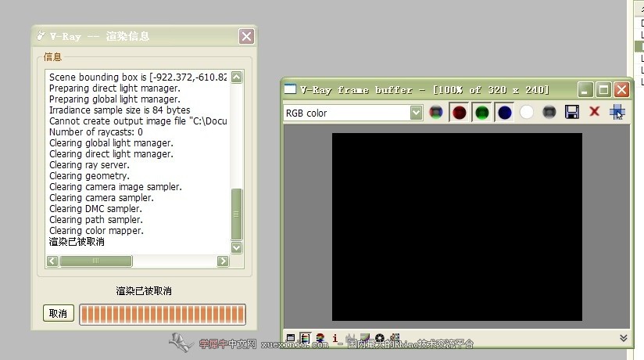Select log line "Preparing global light manager."
Viewport: 644px width, 360px height.
(115, 99)
